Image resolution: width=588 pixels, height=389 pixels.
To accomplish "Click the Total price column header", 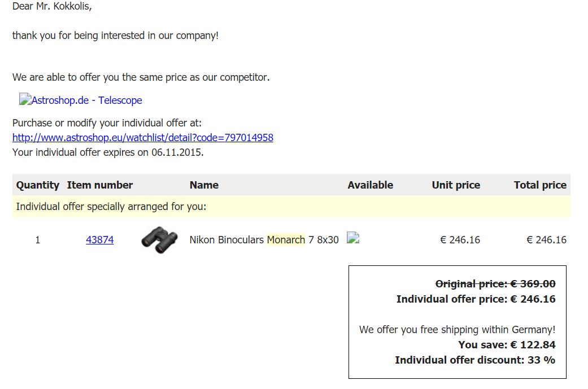I will tap(540, 185).
